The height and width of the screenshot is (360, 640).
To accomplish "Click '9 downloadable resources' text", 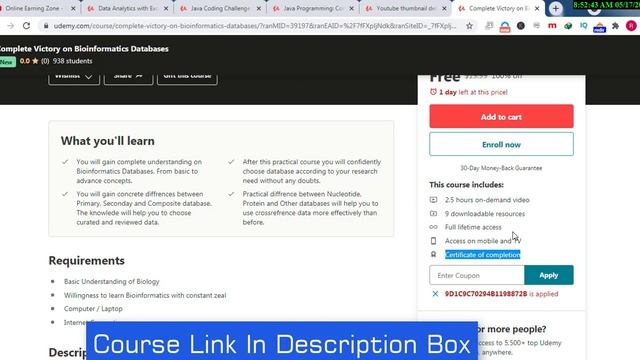I will pos(485,214).
